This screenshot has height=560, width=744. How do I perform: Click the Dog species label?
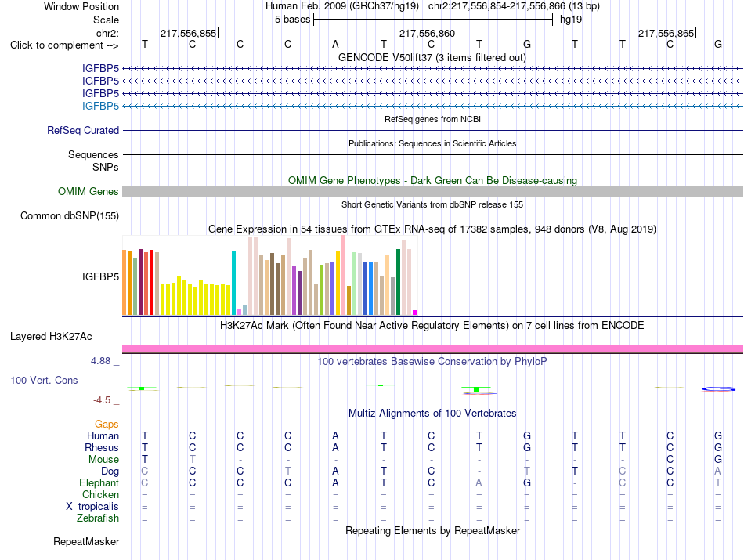click(110, 471)
